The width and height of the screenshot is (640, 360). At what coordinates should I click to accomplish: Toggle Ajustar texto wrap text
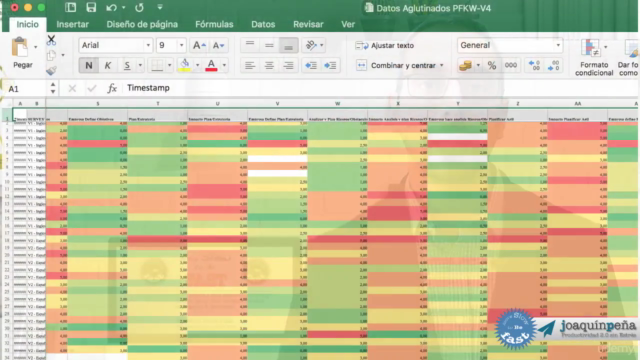click(384, 45)
